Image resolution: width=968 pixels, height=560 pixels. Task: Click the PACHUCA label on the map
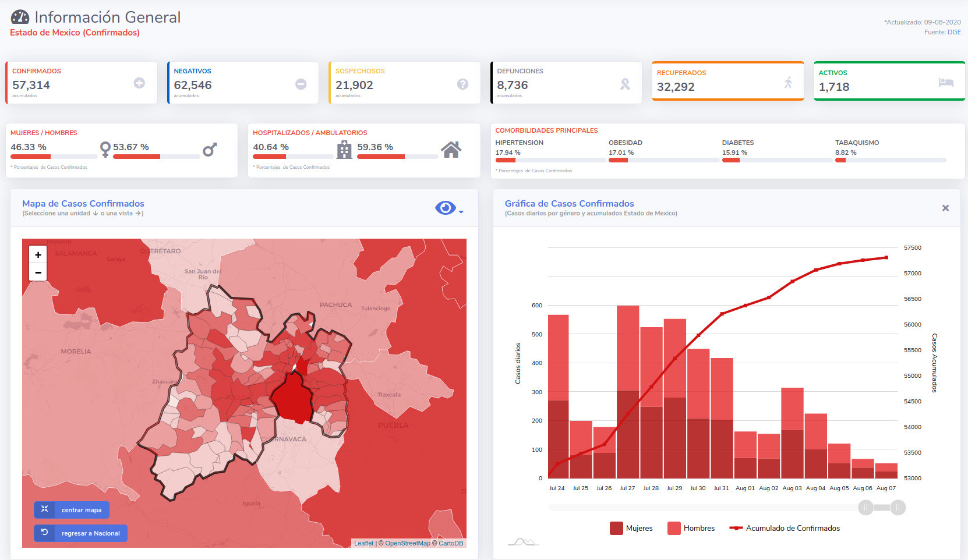[335, 304]
